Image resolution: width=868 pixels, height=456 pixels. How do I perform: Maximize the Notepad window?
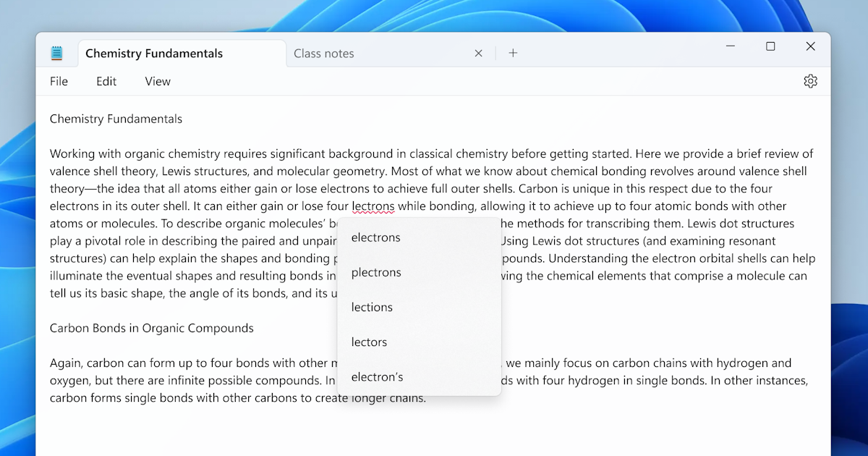(770, 46)
